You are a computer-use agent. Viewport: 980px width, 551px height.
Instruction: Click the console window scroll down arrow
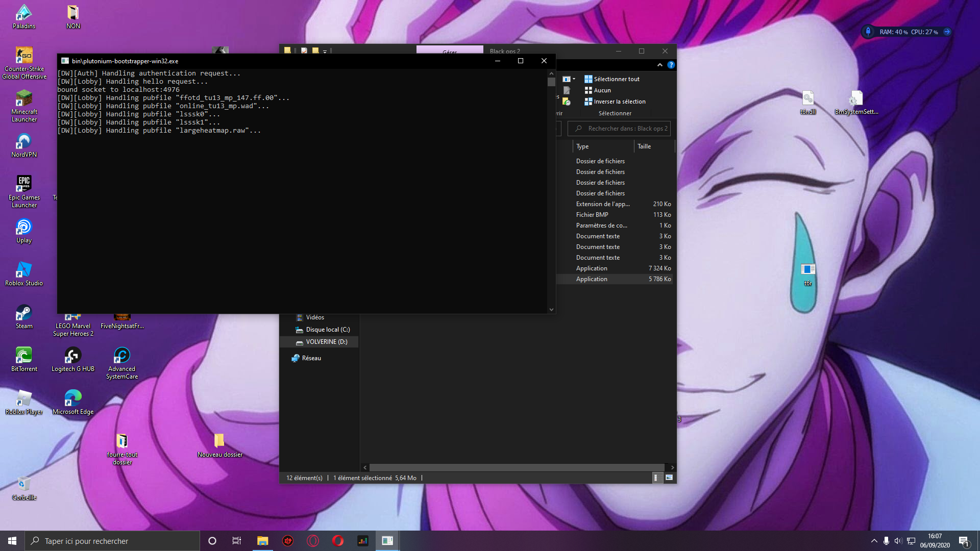pos(551,309)
